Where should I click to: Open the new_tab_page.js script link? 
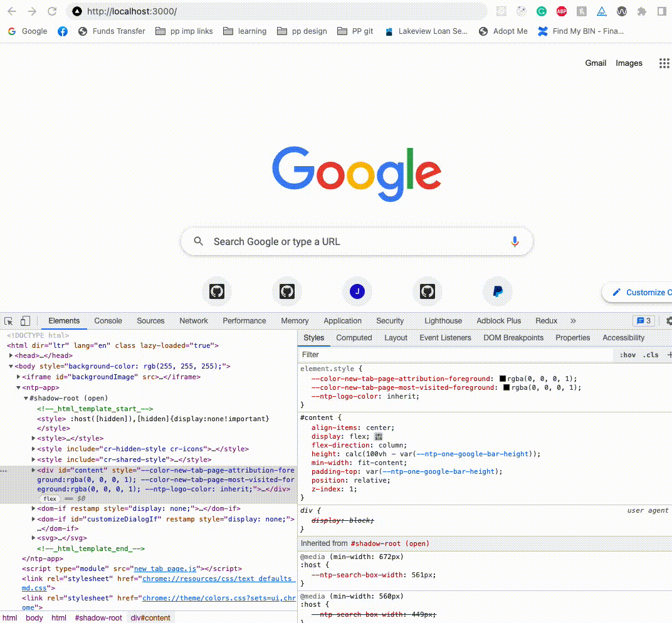(x=165, y=569)
